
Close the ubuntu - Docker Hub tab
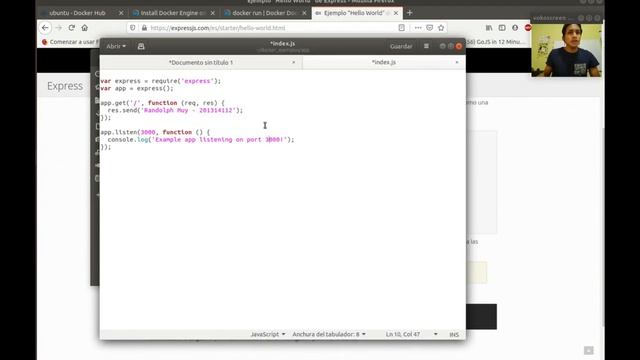point(121,13)
